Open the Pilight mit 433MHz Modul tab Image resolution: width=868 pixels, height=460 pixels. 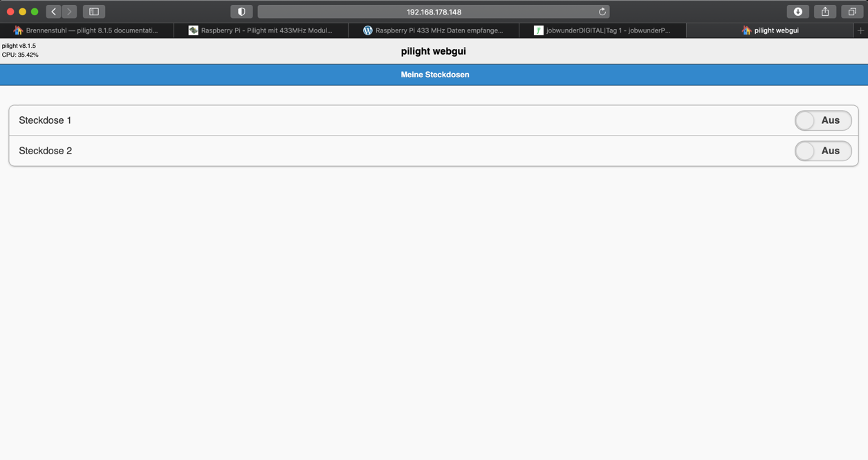[x=261, y=30]
